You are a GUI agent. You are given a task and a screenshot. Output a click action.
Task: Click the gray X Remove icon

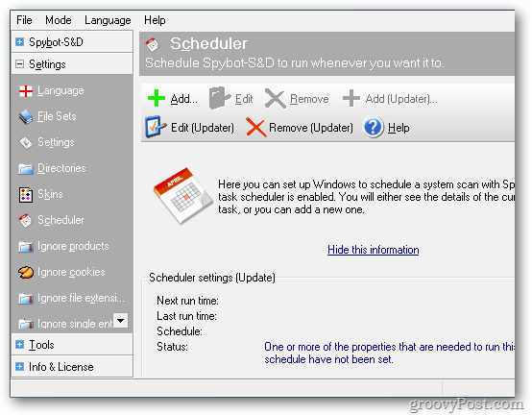point(276,99)
